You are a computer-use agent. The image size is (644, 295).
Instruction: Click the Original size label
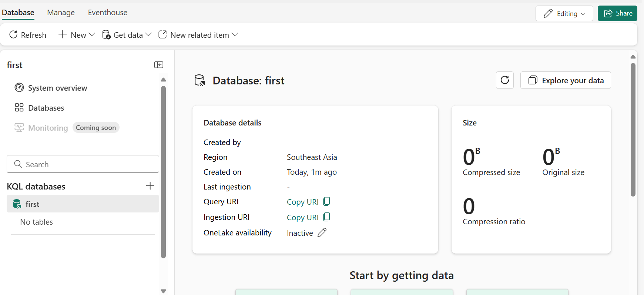563,172
